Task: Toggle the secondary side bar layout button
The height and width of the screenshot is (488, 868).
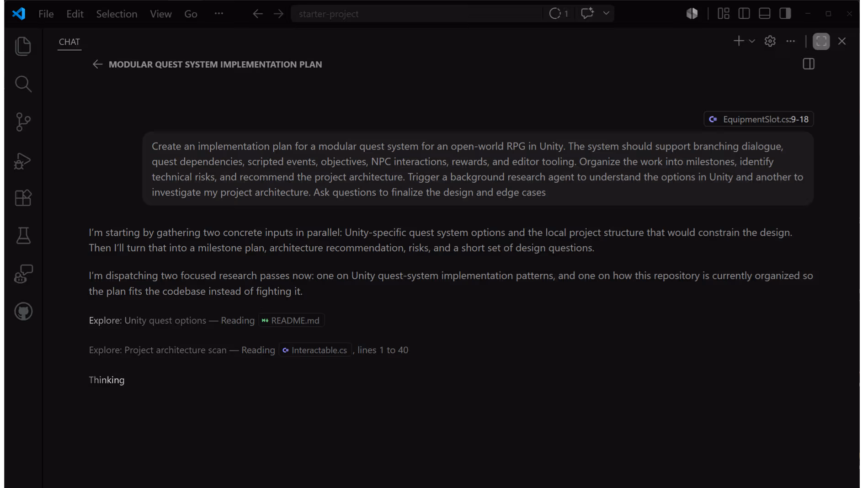Action: pos(785,14)
